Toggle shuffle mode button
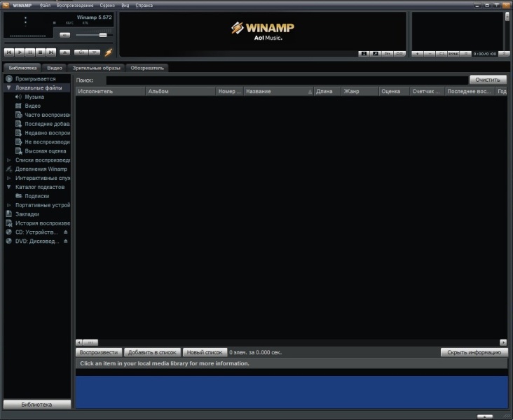513x420 pixels. [x=81, y=52]
